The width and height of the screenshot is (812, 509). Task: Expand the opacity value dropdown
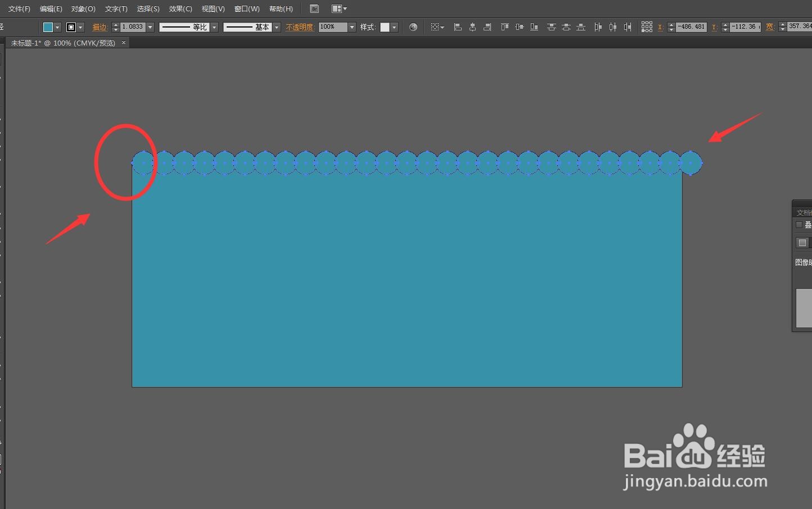(352, 27)
